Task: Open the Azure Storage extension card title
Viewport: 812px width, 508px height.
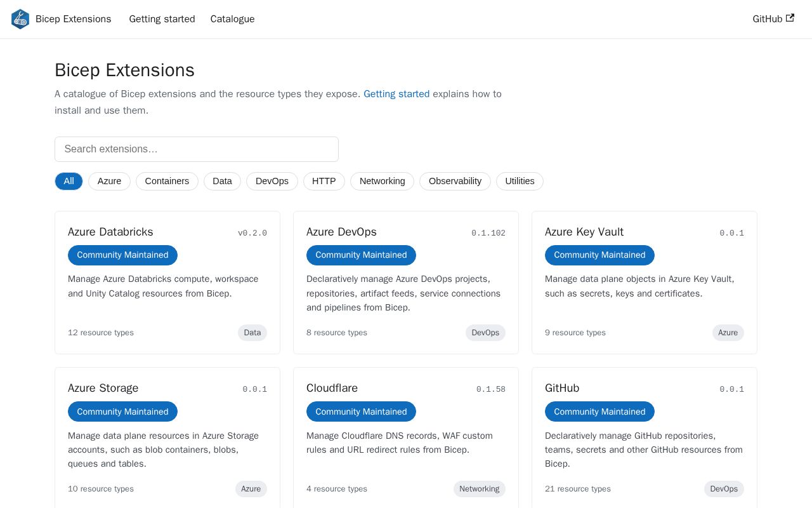Action: (x=103, y=388)
